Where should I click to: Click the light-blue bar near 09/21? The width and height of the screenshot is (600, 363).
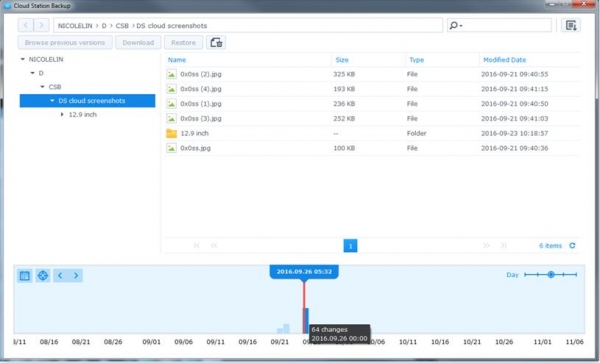pyautogui.click(x=284, y=329)
